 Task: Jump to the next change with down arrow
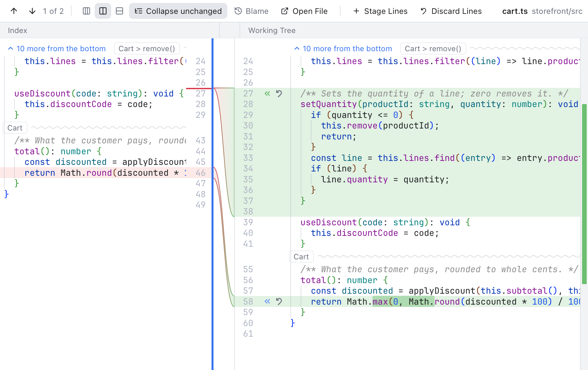[x=32, y=11]
